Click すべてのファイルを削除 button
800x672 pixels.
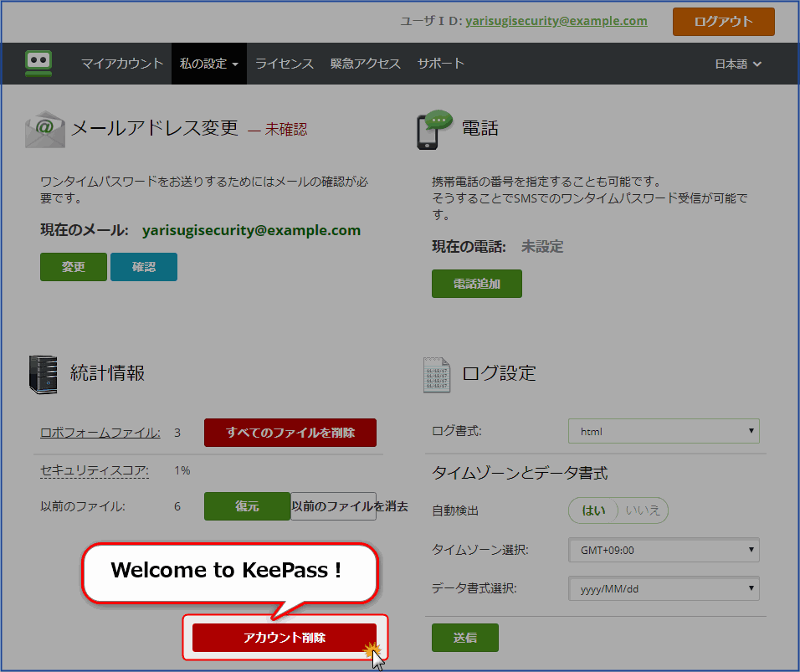point(290,433)
